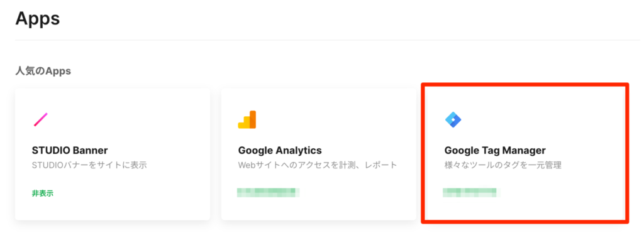644x233 pixels.
Task: Click the Webサイトへのアクセスを計測、レポート description
Action: pyautogui.click(x=318, y=166)
